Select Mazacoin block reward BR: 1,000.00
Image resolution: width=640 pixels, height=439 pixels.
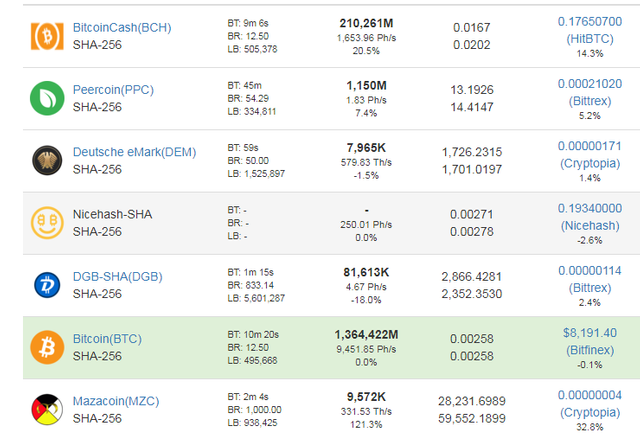click(x=254, y=410)
